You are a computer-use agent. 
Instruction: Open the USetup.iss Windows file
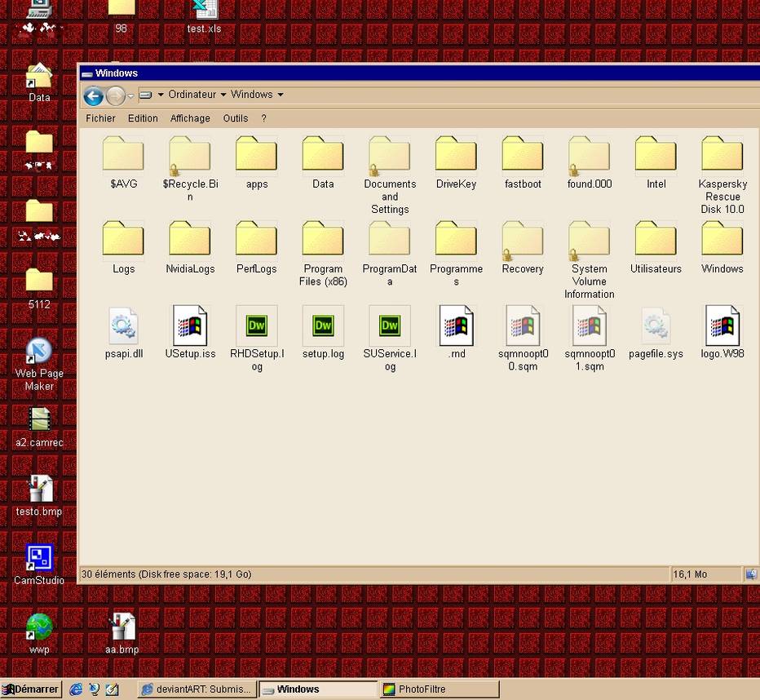[190, 325]
